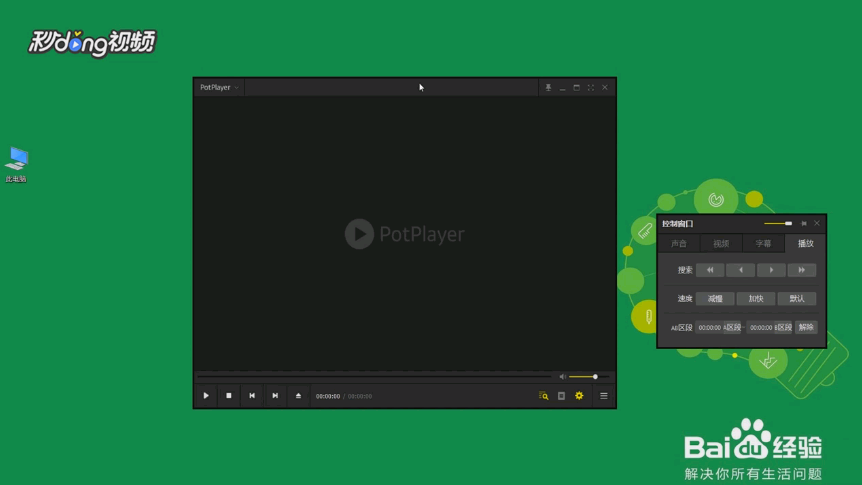Select the 播放 tab
This screenshot has height=485, width=862.
[805, 244]
